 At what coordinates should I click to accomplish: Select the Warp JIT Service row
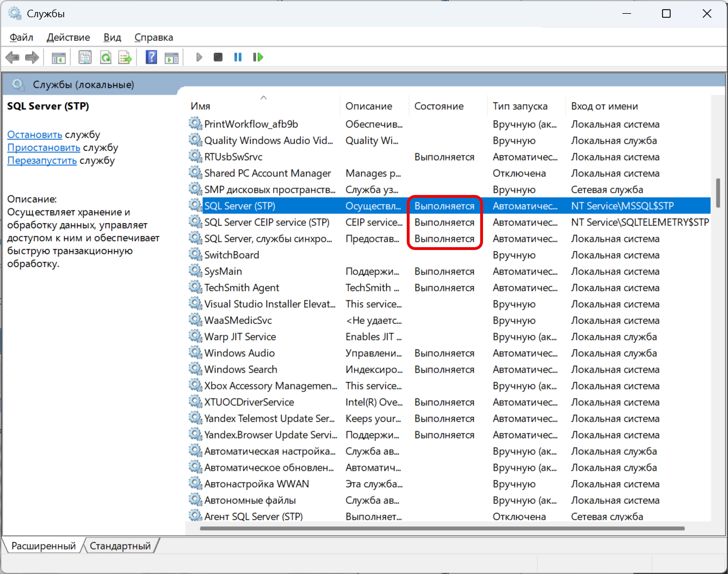tap(449, 337)
